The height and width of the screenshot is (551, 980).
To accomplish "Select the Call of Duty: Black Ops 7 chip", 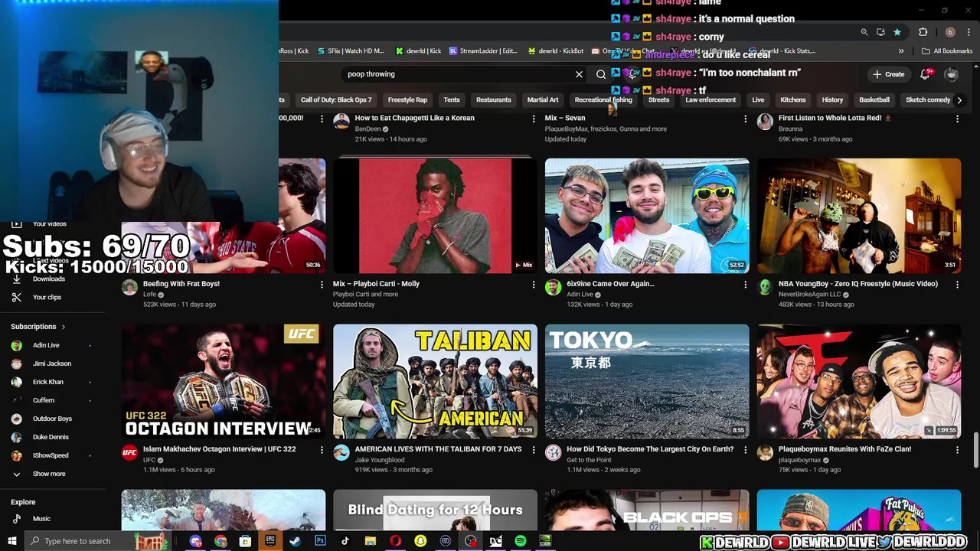I will pos(336,99).
